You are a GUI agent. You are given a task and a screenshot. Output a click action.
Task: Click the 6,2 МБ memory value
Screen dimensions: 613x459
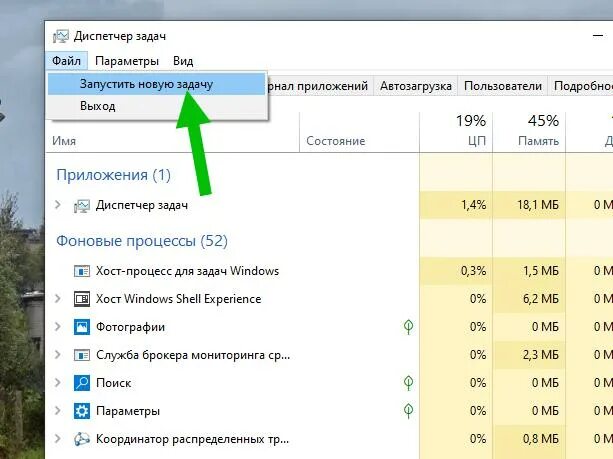coord(541,299)
